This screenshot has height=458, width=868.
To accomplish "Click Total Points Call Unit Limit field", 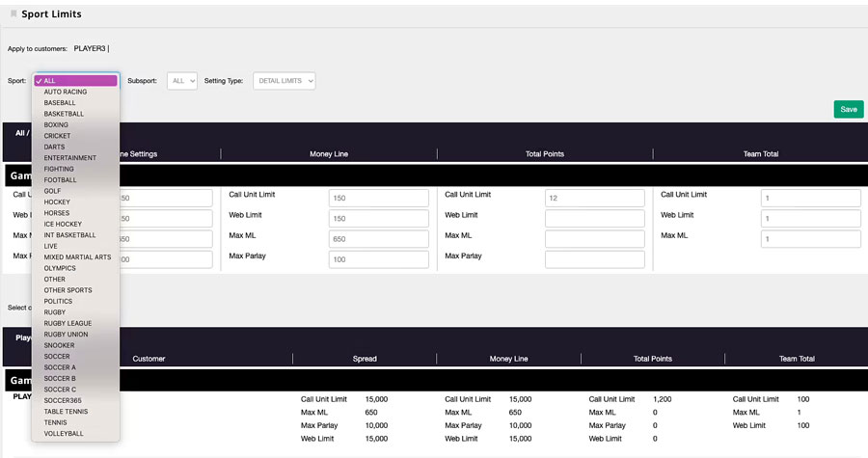I will pos(594,198).
